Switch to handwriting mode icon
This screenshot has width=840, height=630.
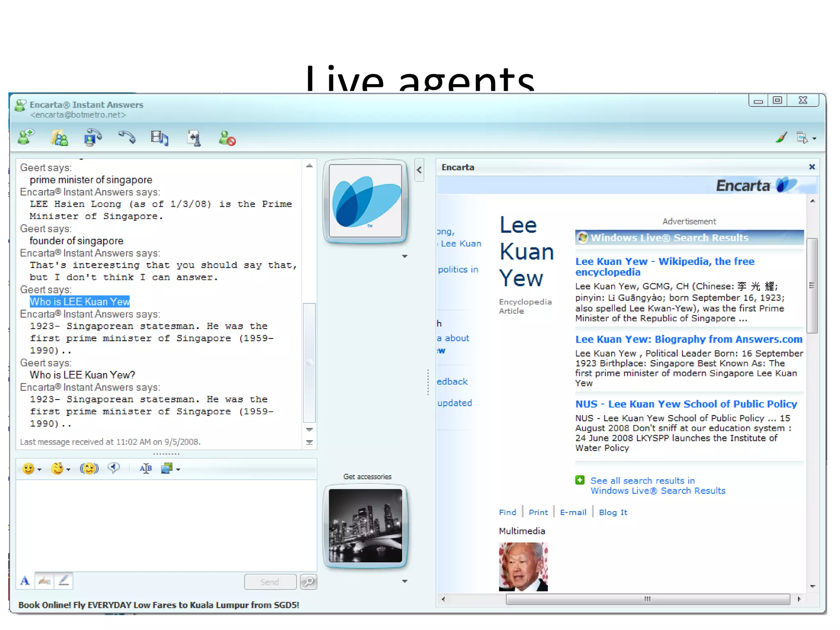pos(44,581)
